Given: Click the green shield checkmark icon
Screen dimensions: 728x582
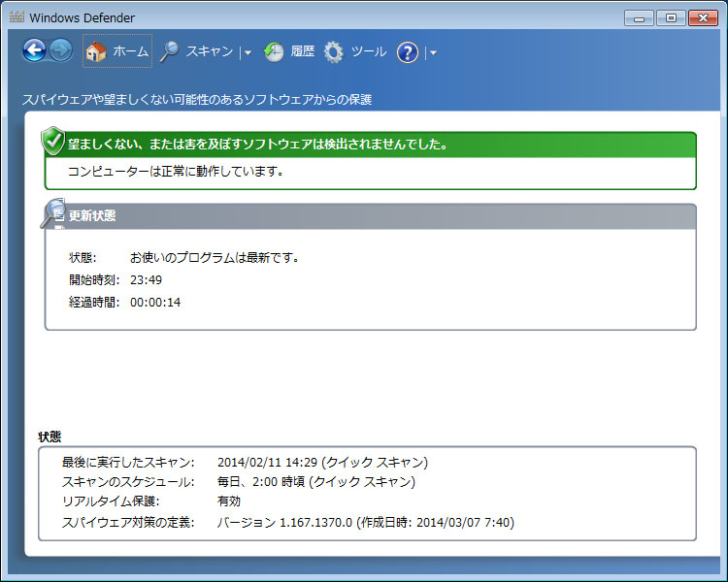Looking at the screenshot, I should [53, 141].
